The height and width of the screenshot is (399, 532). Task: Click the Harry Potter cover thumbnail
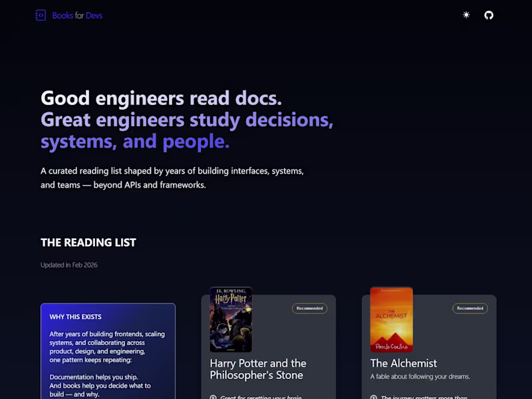tap(232, 319)
